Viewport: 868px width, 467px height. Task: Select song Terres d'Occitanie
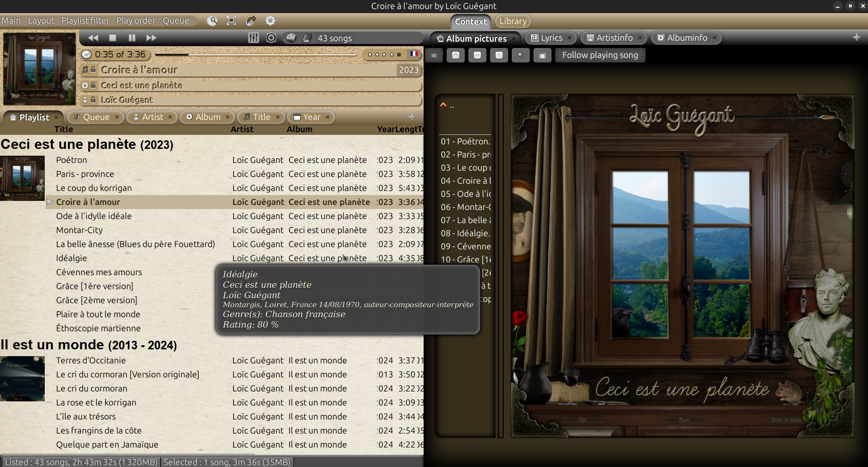tap(235, 361)
